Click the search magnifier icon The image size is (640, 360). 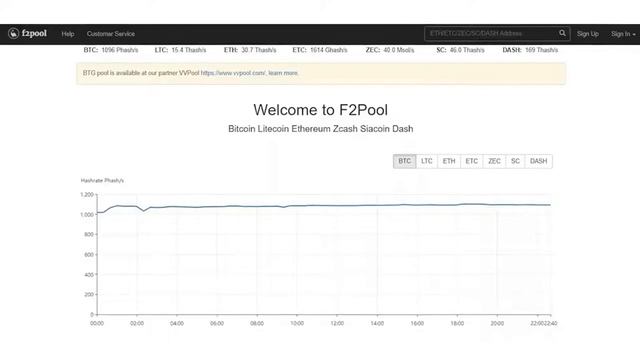click(562, 33)
